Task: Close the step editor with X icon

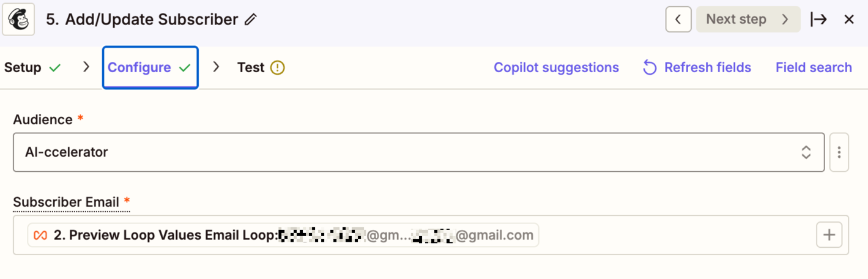Action: (x=849, y=20)
